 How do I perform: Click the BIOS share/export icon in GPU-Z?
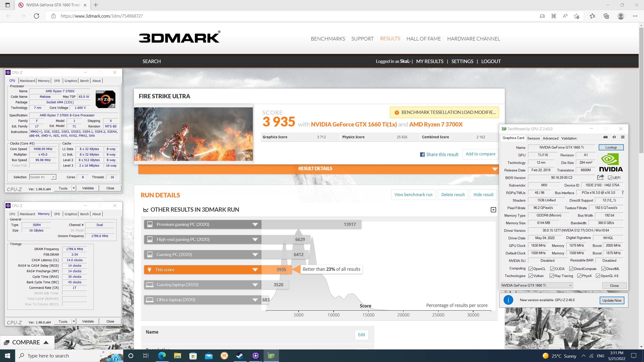pos(600,177)
